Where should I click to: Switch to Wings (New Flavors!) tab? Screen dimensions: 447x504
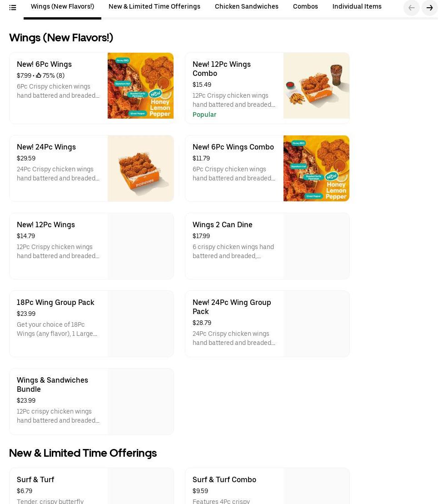[62, 7]
